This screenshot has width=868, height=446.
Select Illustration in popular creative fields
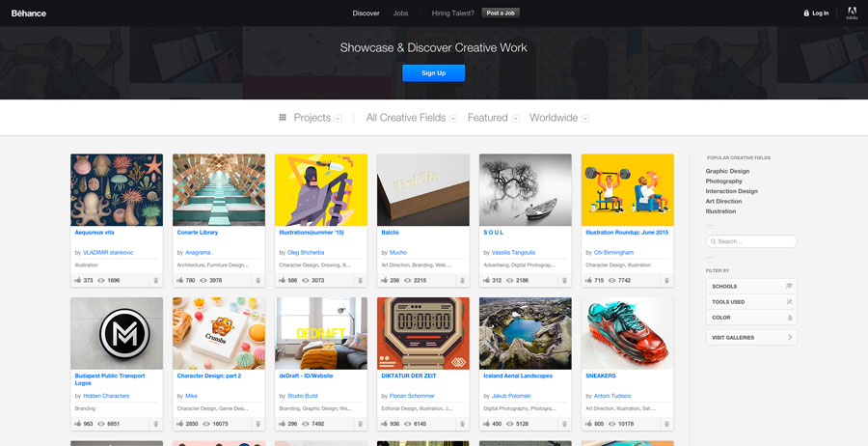(720, 211)
